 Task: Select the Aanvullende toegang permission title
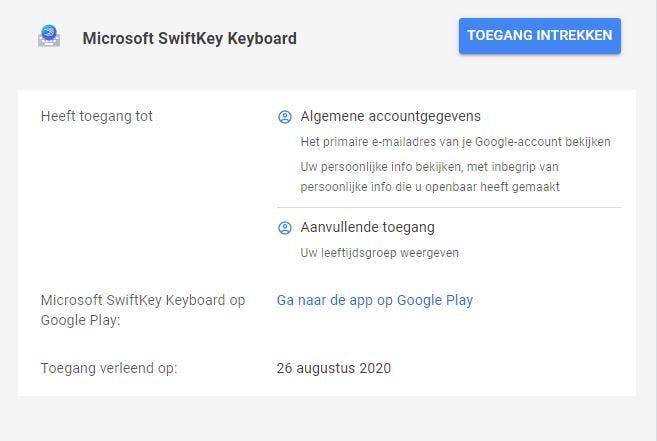pos(367,228)
